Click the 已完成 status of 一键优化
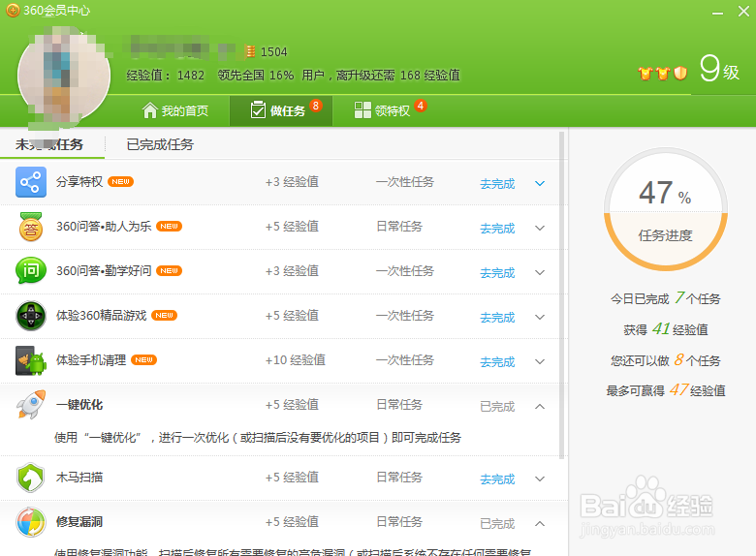This screenshot has width=756, height=556. [x=497, y=407]
